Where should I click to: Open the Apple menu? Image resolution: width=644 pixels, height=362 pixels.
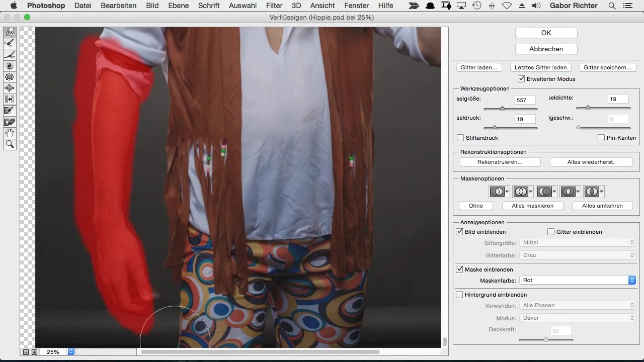[x=14, y=6]
